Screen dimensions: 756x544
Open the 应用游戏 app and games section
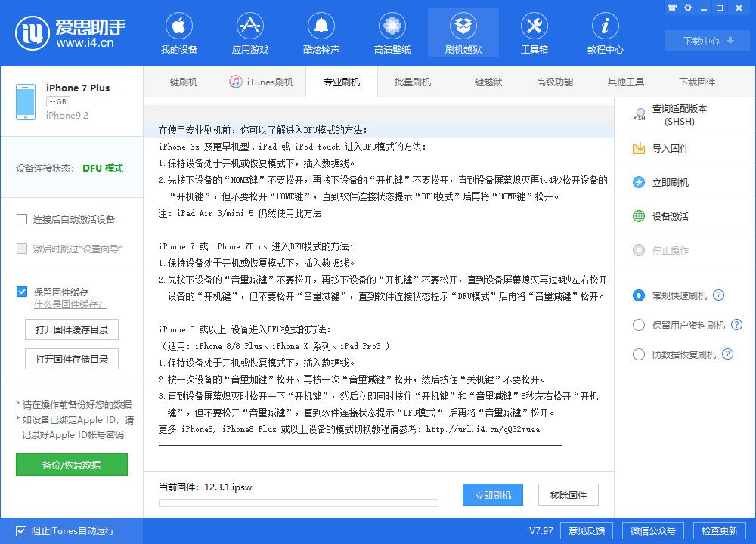pos(249,32)
